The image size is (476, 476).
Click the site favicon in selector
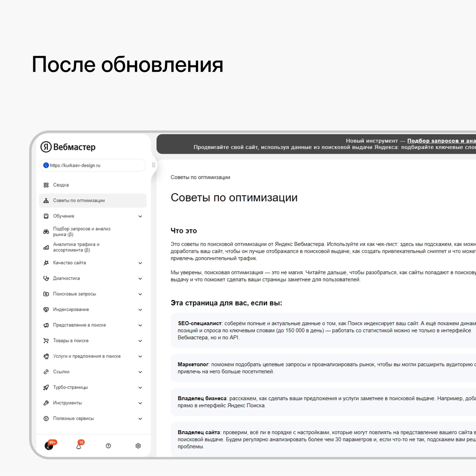tap(46, 165)
